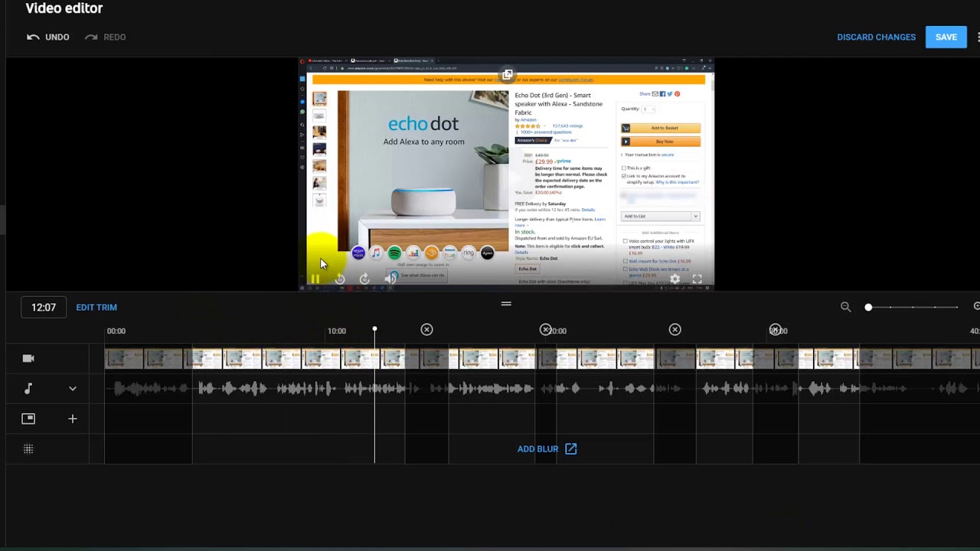The width and height of the screenshot is (980, 551).
Task: Expand the audio track chevron
Action: point(73,389)
